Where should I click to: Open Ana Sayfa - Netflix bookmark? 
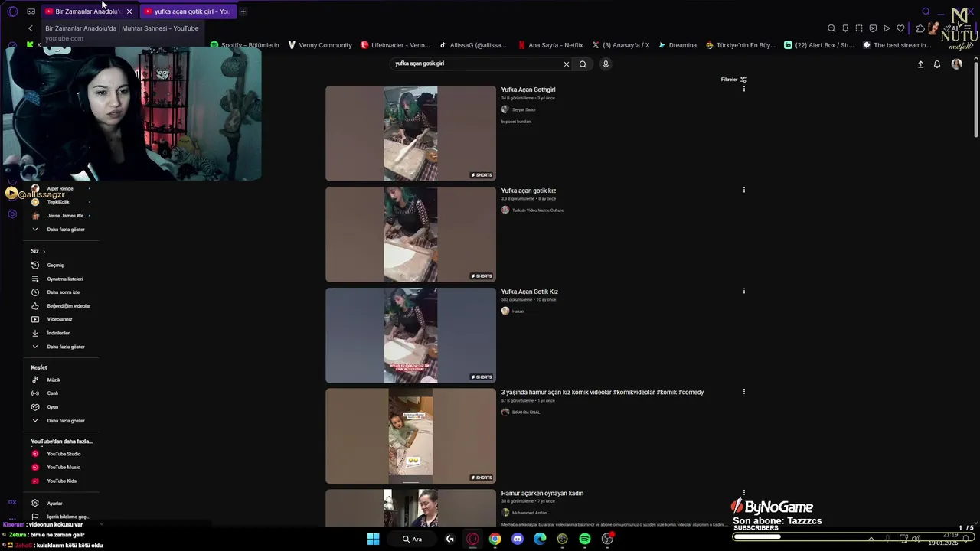pos(550,45)
